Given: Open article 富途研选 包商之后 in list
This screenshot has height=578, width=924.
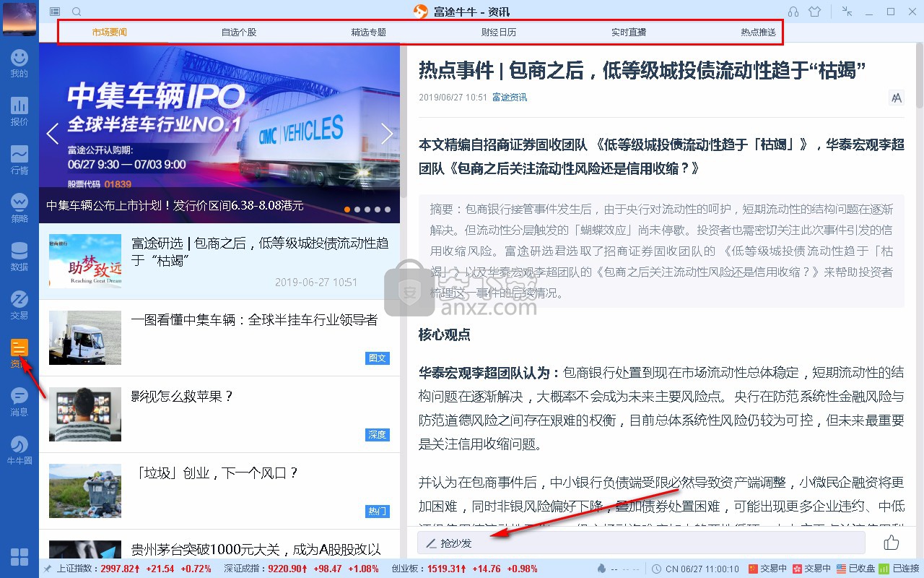Looking at the screenshot, I should (219, 261).
